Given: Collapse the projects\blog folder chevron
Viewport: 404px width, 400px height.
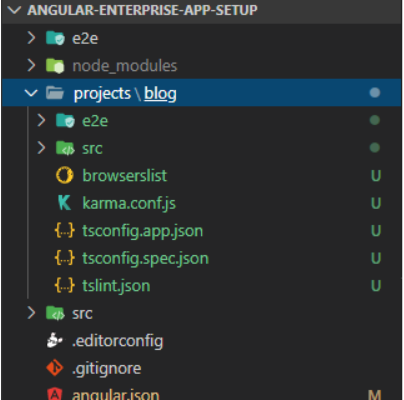Looking at the screenshot, I should point(31,93).
